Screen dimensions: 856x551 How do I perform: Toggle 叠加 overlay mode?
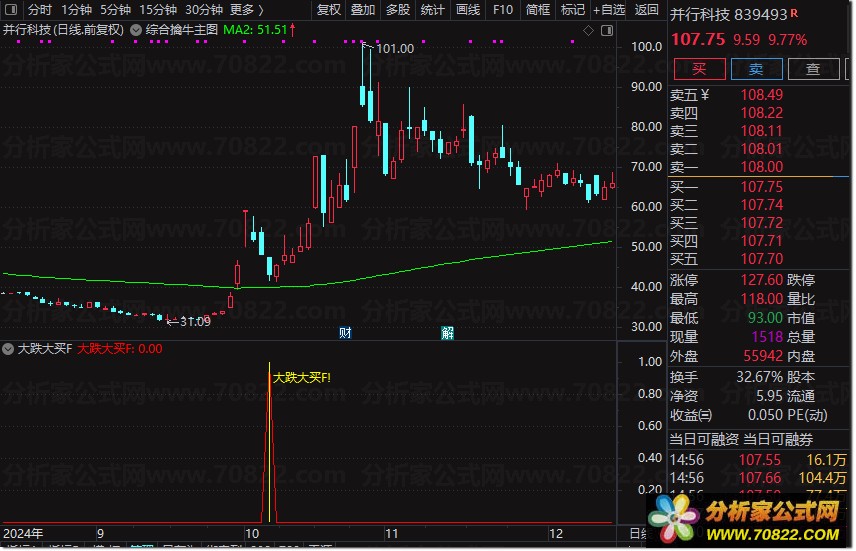363,9
